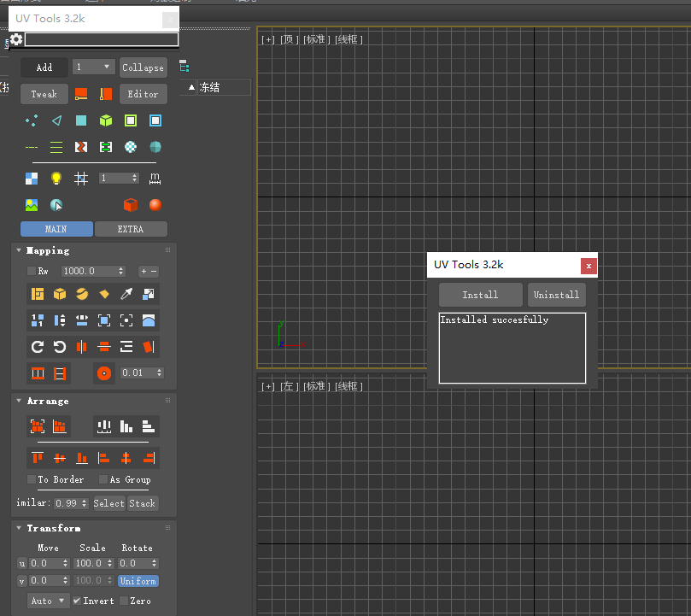Click the yellow flat plane mapping icon
Screen dimensions: 691x616
pyautogui.click(x=104, y=294)
